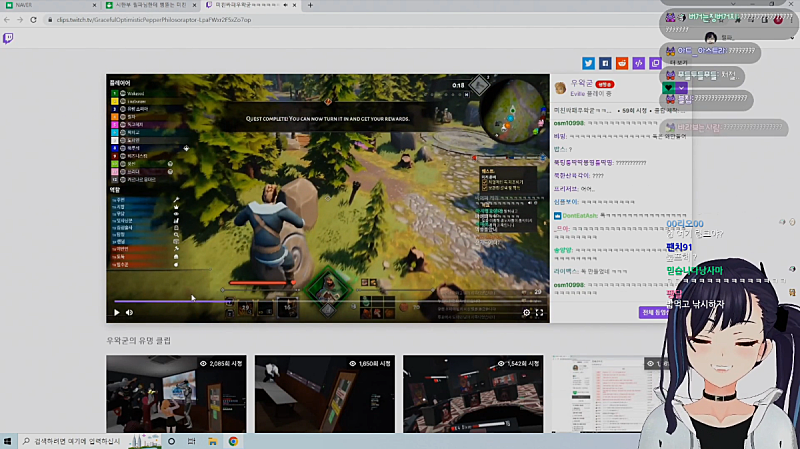Viewport: 800px width, 449px height.
Task: Open the 우왁군 channel name link
Action: (581, 83)
